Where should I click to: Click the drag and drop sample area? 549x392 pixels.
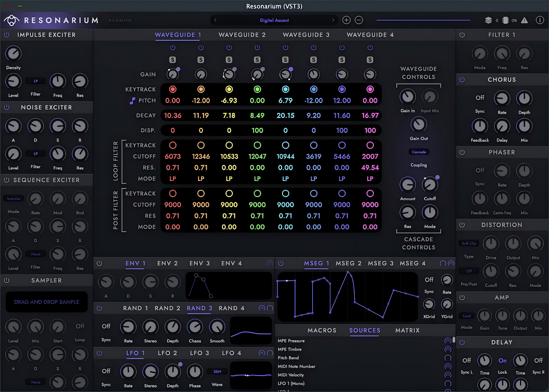47,302
